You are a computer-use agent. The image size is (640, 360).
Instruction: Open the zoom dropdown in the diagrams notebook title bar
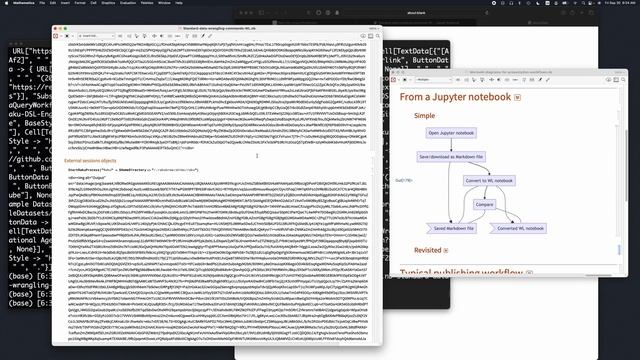[619, 72]
